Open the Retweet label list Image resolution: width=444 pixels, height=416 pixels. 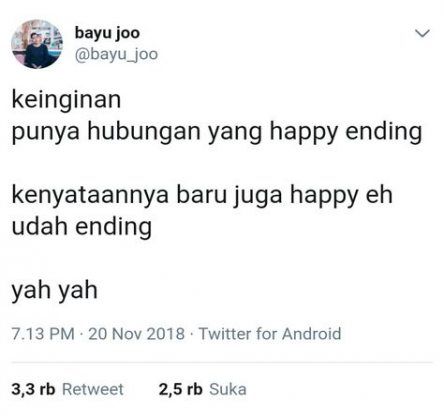pyautogui.click(x=93, y=389)
